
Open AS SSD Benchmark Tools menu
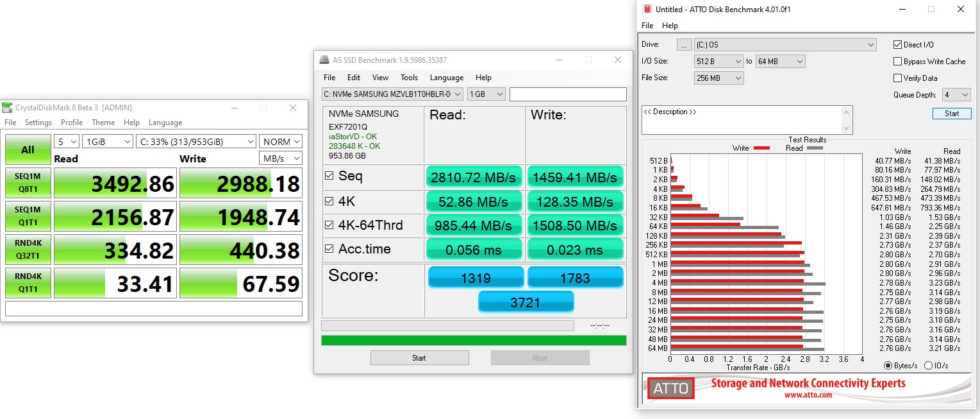[x=409, y=78]
